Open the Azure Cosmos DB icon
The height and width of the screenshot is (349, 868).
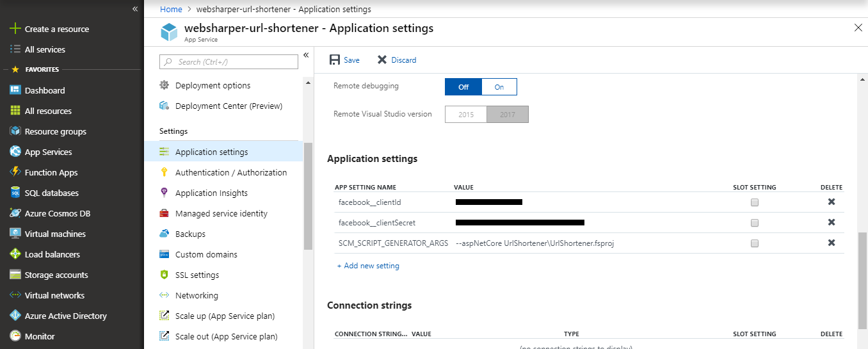pyautogui.click(x=15, y=213)
